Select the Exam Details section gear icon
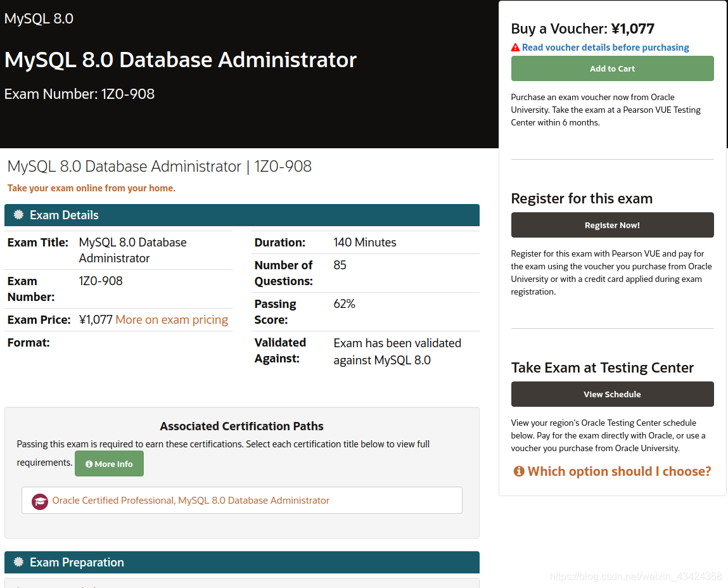The image size is (728, 588). [x=17, y=215]
